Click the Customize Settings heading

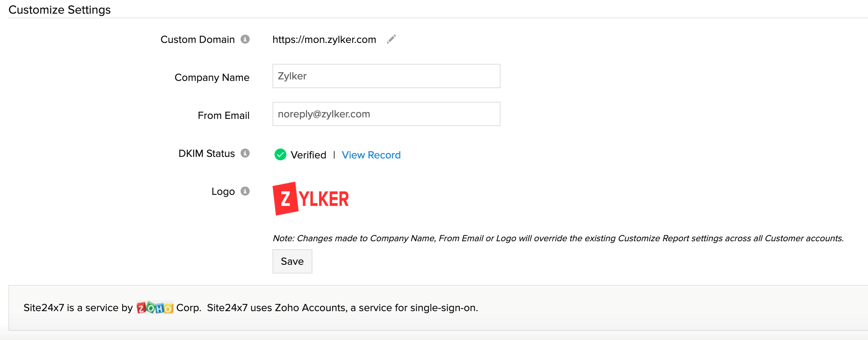tap(60, 9)
